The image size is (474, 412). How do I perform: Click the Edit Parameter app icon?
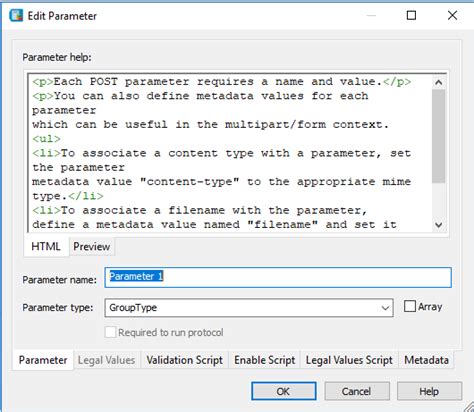[16, 16]
